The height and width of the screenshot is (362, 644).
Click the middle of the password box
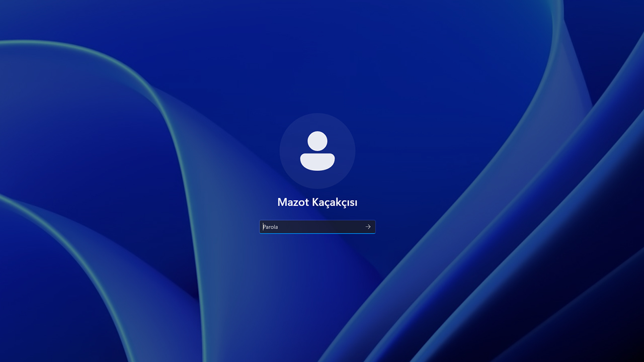317,227
